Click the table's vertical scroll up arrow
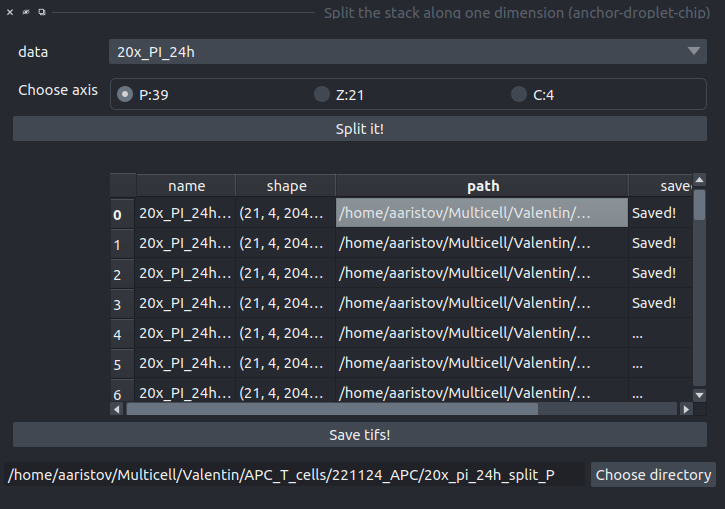This screenshot has height=509, width=725. [700, 180]
